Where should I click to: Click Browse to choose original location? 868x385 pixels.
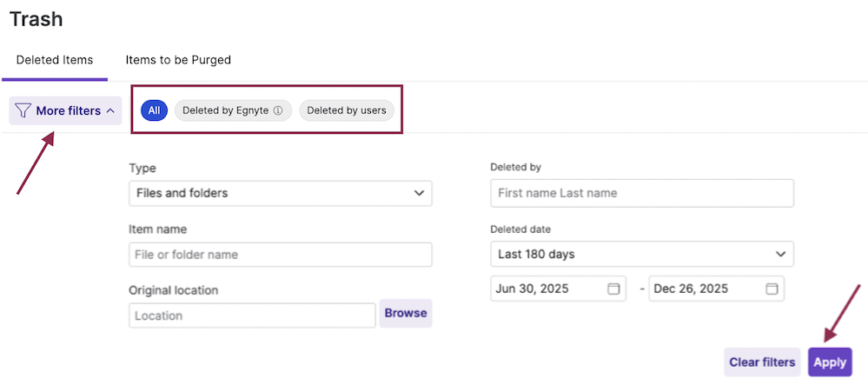[406, 313]
